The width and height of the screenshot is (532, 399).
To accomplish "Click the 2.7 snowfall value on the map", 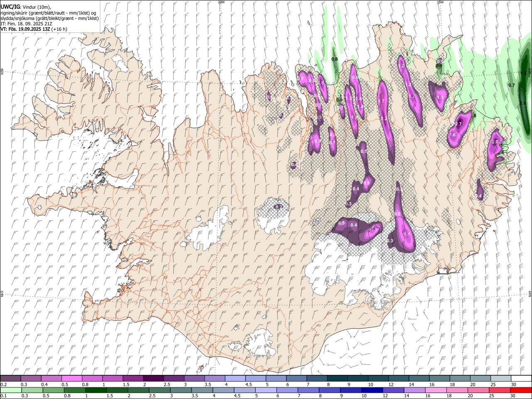I will coord(459,124).
